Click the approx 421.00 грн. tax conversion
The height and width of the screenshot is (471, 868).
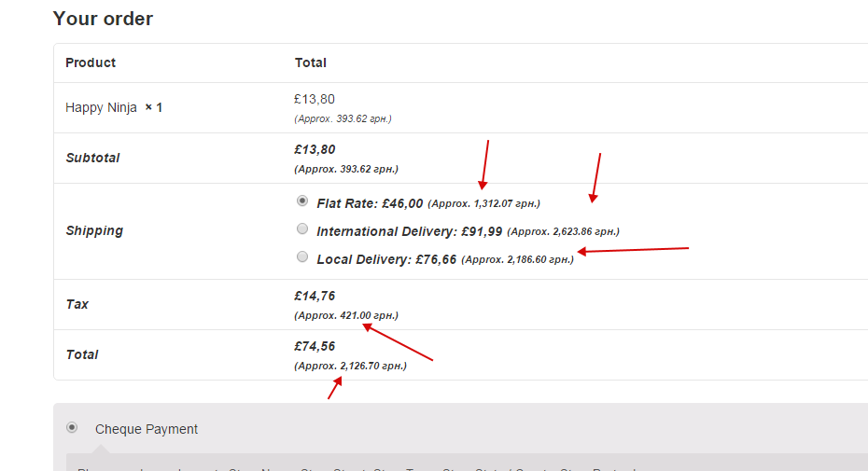click(346, 315)
